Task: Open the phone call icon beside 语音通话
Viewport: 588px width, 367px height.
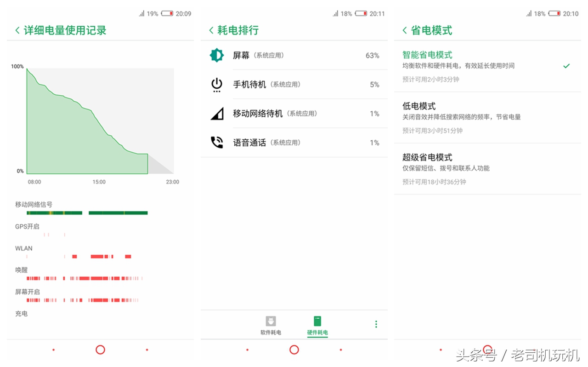Action: (x=216, y=142)
